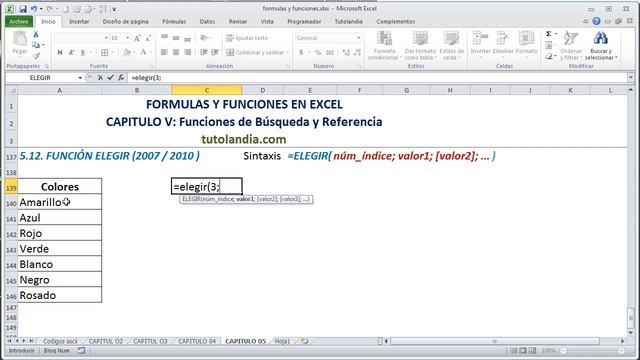Open the borders dropdown arrow
The width and height of the screenshot is (640, 360).
pyautogui.click(x=112, y=52)
